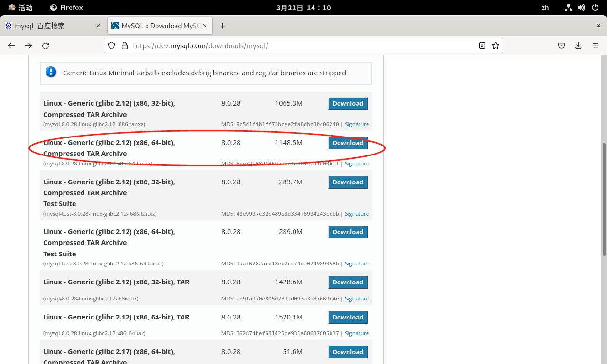This screenshot has height=364, width=607.
Task: Show site security padlock info
Action: tap(125, 45)
